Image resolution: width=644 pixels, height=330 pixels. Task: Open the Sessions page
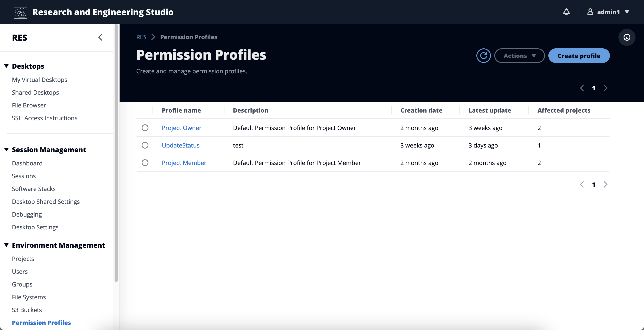[x=24, y=176]
